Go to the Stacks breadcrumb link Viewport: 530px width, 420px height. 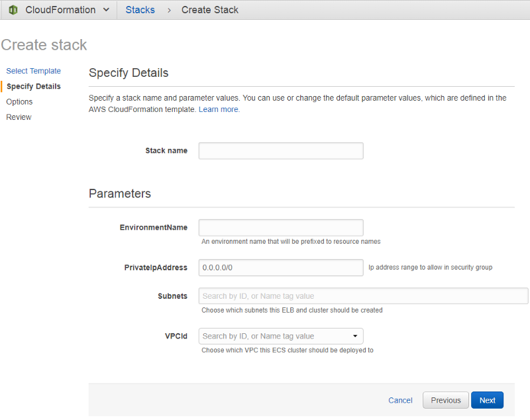tap(140, 10)
